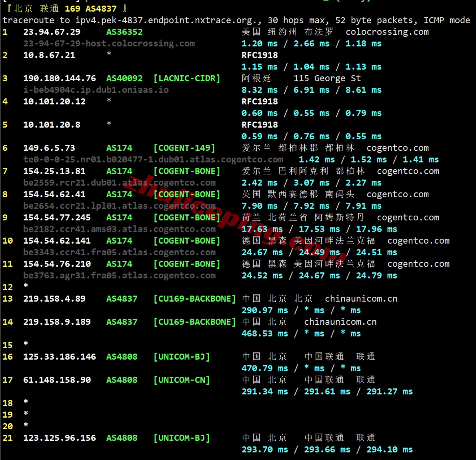Click the latency 470.79 ms

pyautogui.click(x=265, y=368)
